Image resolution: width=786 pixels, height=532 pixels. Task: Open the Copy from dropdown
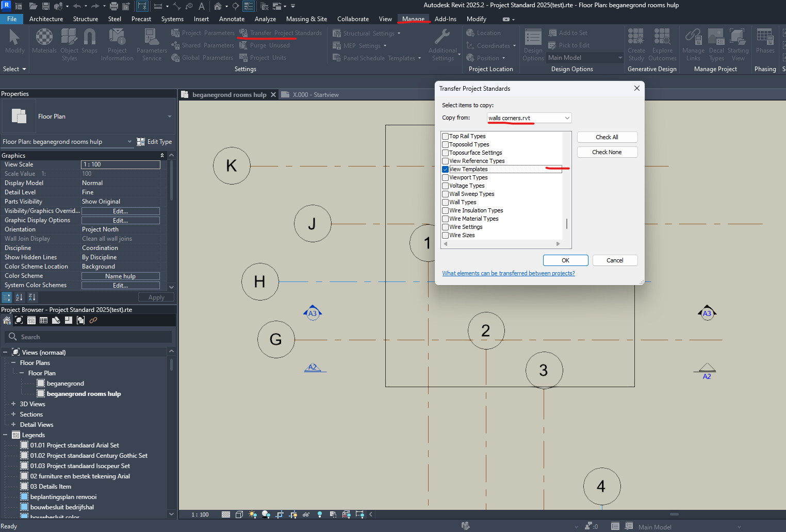tap(529, 118)
